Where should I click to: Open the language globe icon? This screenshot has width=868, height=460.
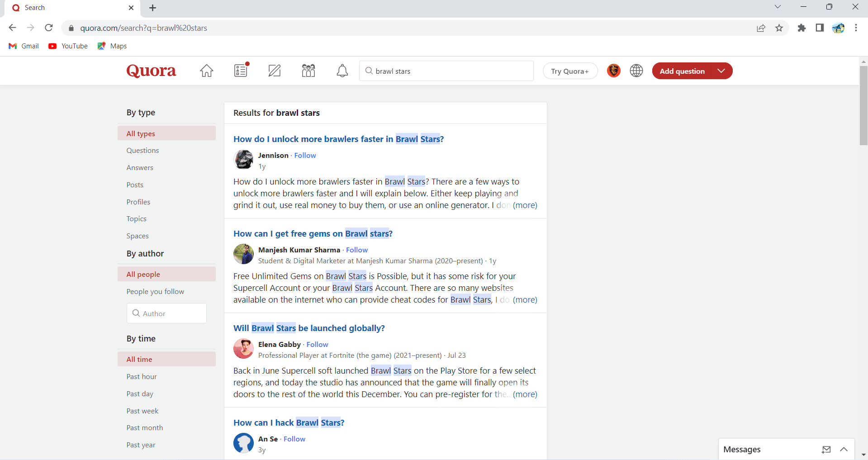coord(636,71)
